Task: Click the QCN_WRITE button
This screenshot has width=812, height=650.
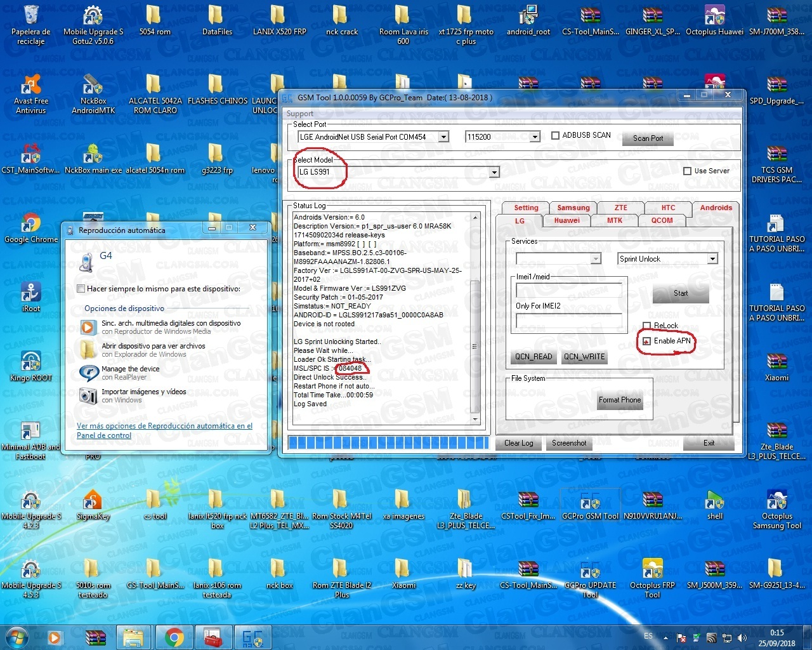Action: (584, 357)
